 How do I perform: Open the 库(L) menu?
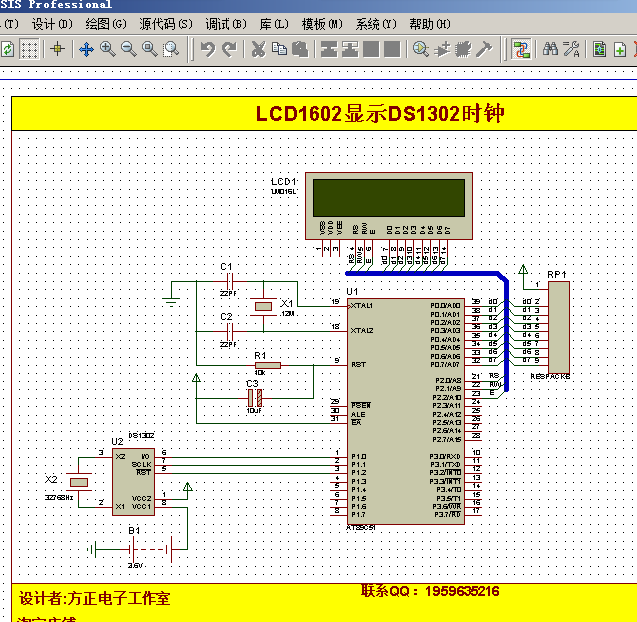coord(274,24)
